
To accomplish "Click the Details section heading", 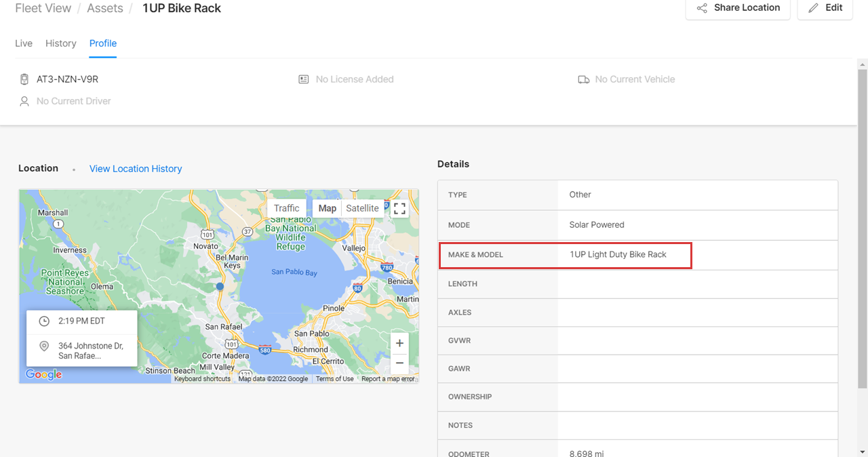I will click(453, 164).
